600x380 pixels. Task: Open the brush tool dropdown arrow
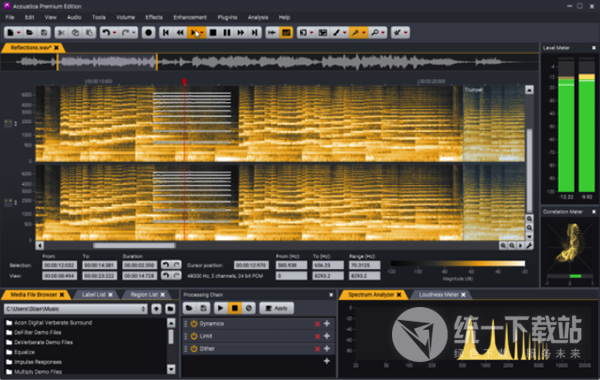345,33
